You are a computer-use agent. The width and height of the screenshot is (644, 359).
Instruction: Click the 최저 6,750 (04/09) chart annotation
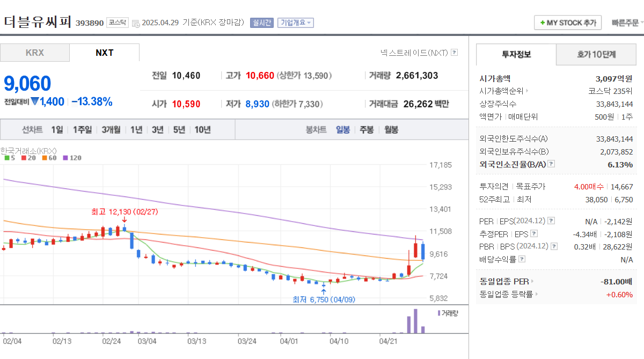[323, 299]
